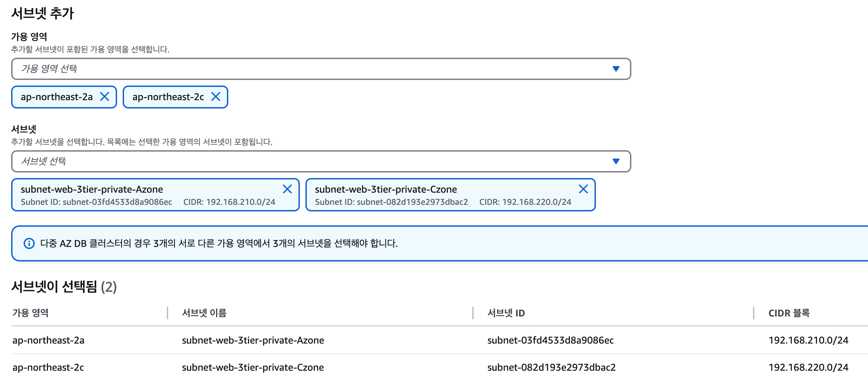Remove the ap-northeast-2a zone tag
This screenshot has height=386, width=868.
click(x=105, y=97)
